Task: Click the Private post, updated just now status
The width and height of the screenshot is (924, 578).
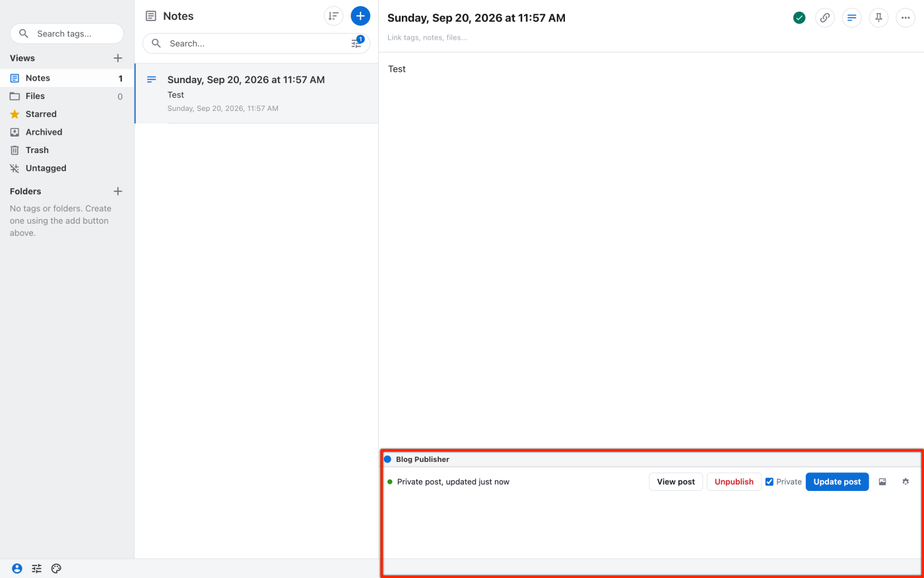Action: tap(453, 482)
